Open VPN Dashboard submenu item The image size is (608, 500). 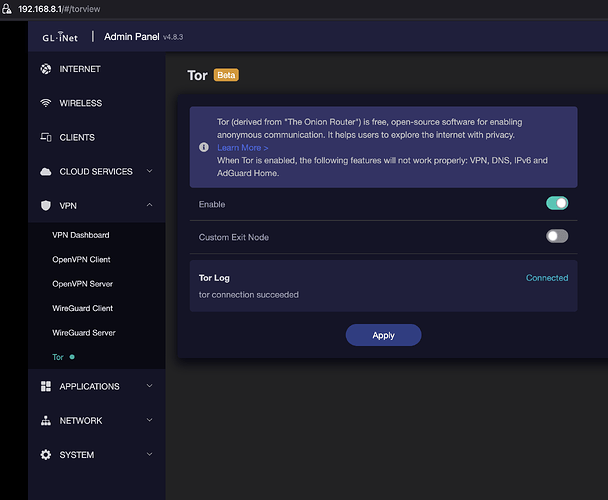81,235
